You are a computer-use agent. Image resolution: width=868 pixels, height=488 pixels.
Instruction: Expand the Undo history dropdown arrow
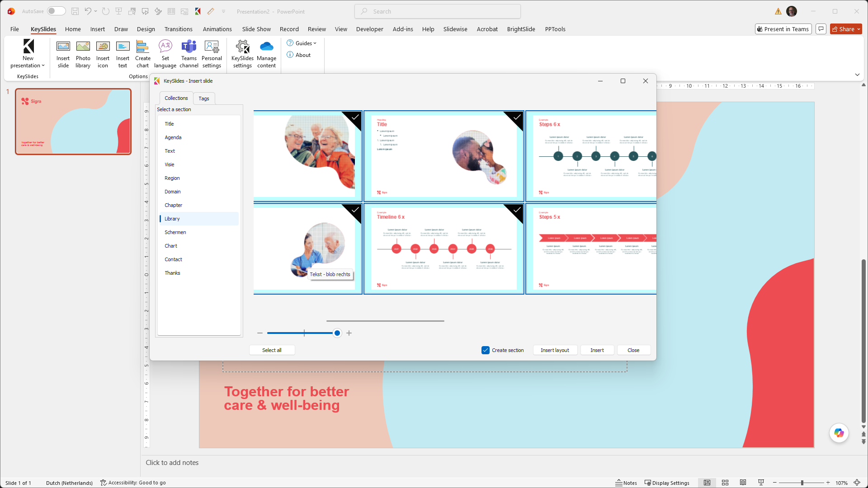point(95,11)
